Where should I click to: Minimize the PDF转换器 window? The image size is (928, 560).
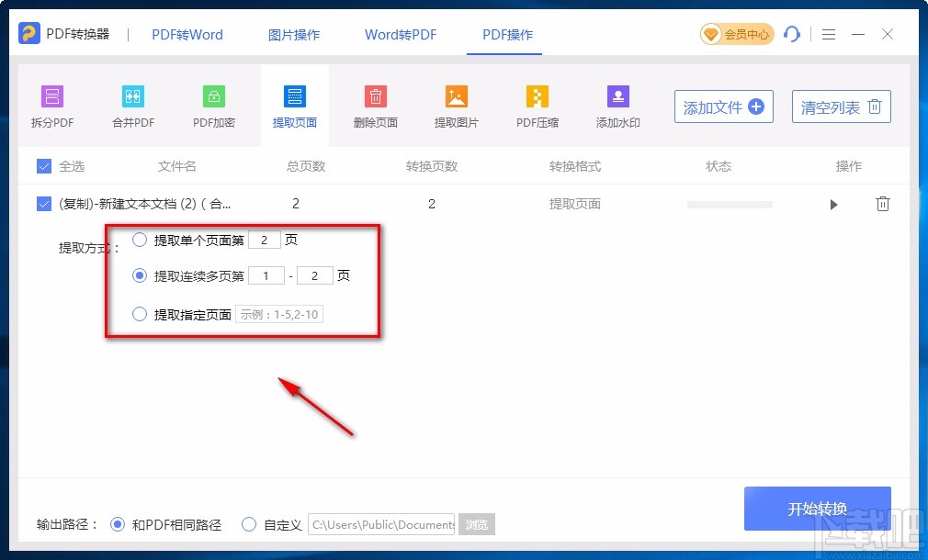858,34
